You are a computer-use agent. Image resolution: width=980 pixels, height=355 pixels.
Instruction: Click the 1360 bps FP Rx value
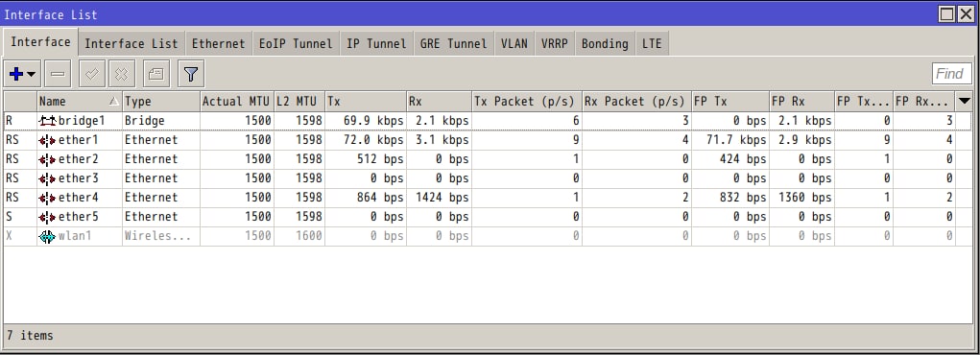[805, 198]
